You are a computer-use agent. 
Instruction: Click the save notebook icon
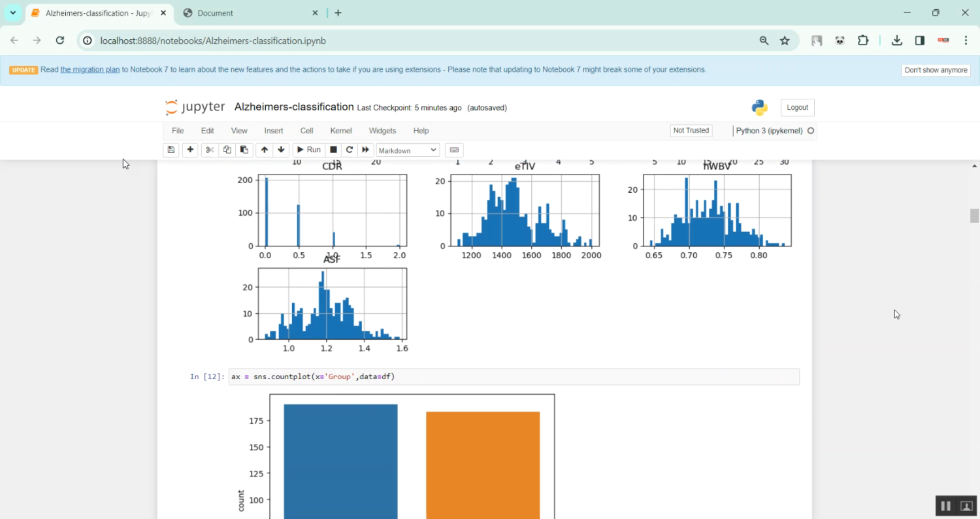[171, 150]
